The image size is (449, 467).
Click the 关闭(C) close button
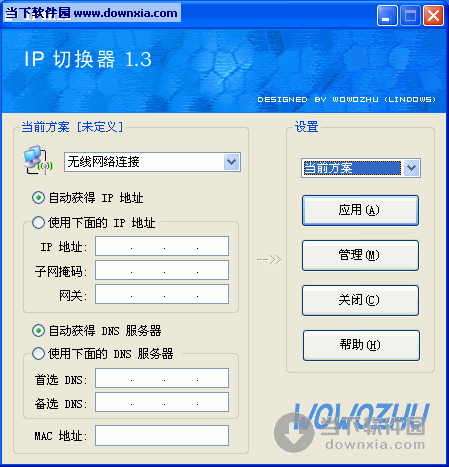point(360,300)
